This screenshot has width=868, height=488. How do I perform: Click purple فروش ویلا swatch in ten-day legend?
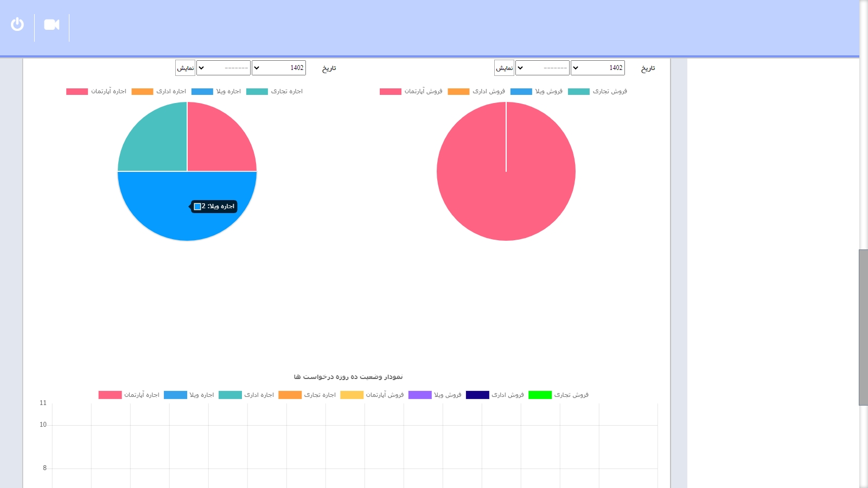click(x=420, y=395)
